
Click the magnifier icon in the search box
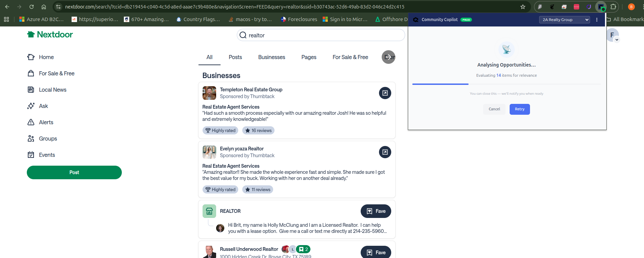243,35
